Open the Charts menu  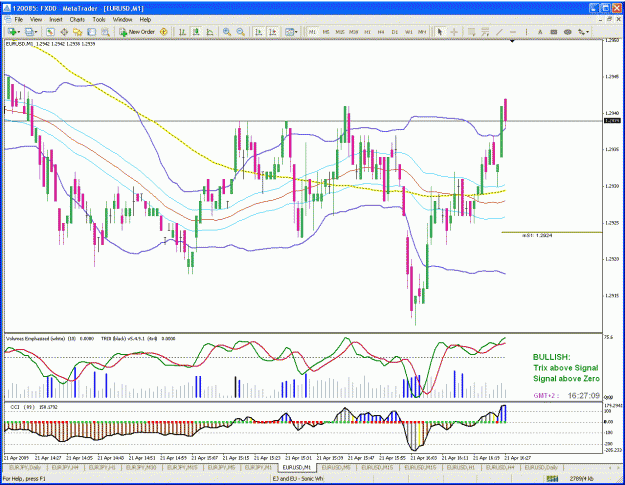click(77, 20)
